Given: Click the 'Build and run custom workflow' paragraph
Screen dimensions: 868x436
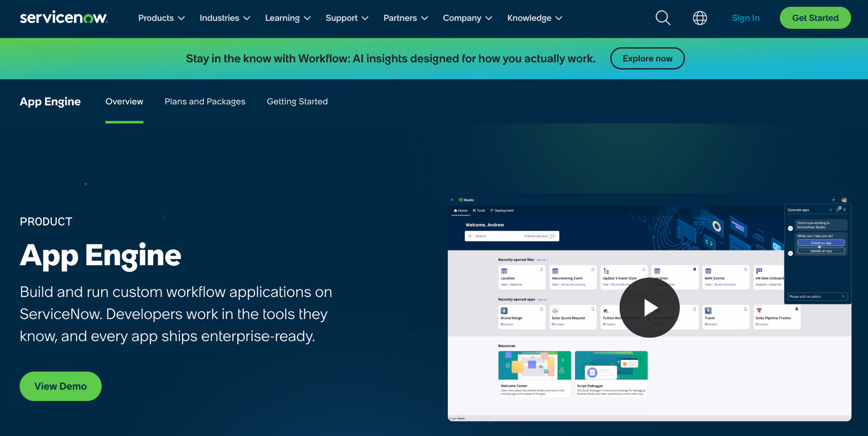Looking at the screenshot, I should 176,314.
